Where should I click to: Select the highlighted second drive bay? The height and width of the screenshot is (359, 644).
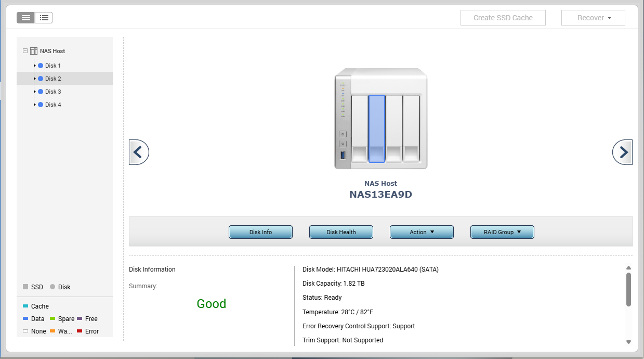[x=377, y=129]
